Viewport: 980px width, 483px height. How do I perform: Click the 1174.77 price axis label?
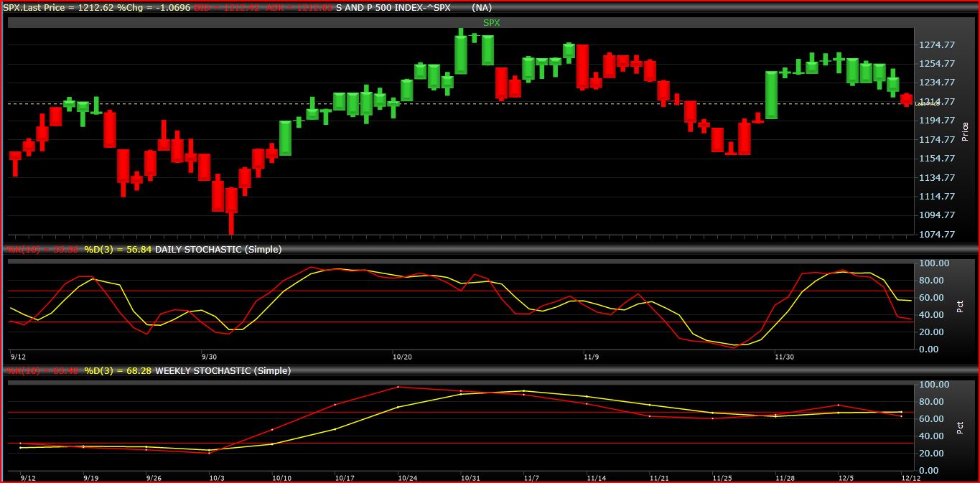tap(937, 140)
